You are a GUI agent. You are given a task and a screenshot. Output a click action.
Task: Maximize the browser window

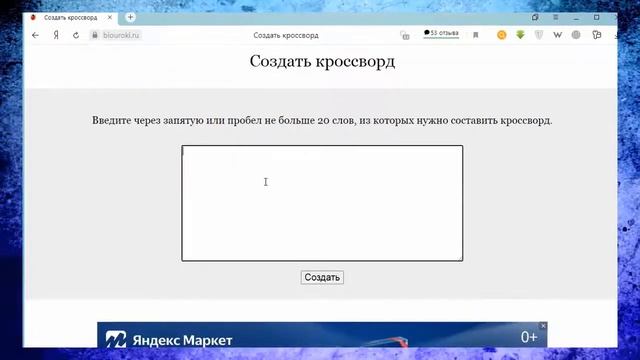[596, 17]
